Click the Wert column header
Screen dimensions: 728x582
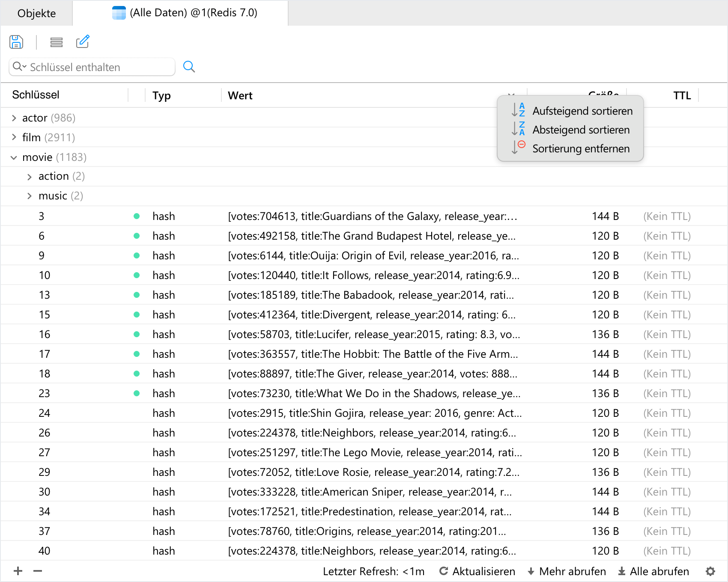point(240,95)
